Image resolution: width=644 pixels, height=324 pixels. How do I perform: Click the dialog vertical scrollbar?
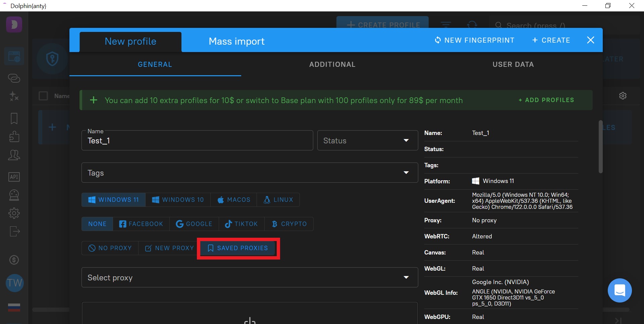point(600,147)
